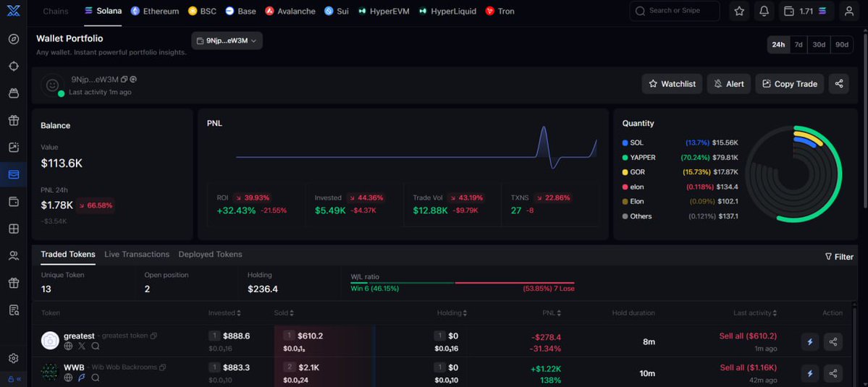The image size is (868, 387).
Task: Open the X (Twitter) link for greatest token
Action: pyautogui.click(x=82, y=346)
